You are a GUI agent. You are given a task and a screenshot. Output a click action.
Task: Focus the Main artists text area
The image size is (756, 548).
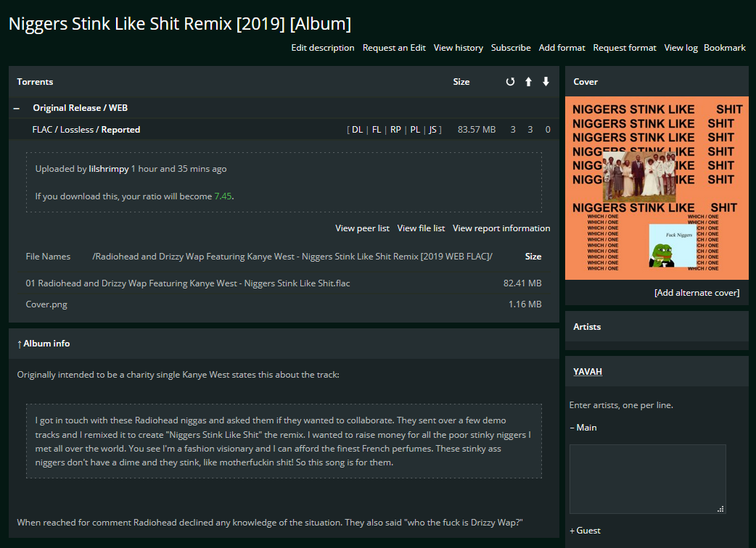click(x=647, y=479)
